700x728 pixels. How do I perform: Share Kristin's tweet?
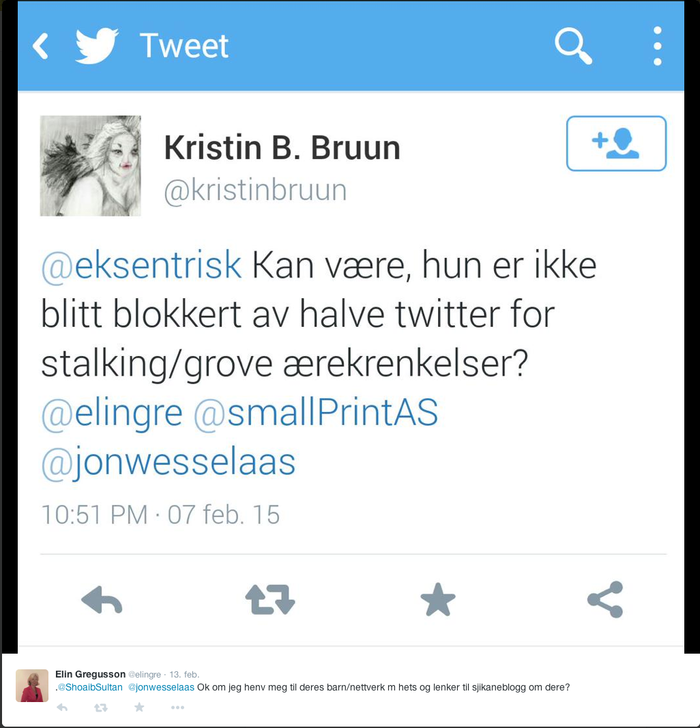(605, 600)
